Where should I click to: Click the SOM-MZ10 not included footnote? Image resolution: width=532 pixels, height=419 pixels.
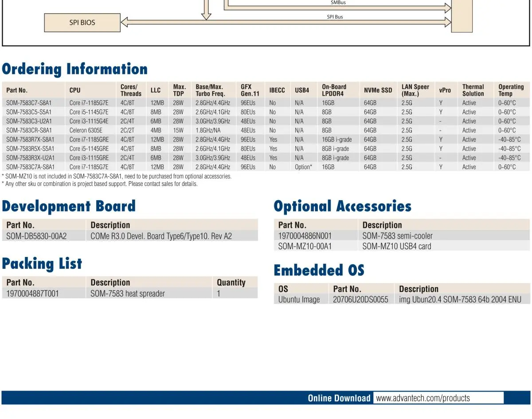point(117,176)
